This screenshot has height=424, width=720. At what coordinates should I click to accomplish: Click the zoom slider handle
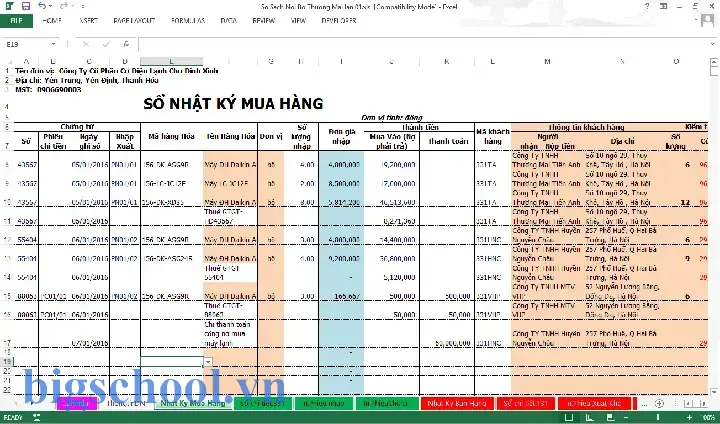657,417
